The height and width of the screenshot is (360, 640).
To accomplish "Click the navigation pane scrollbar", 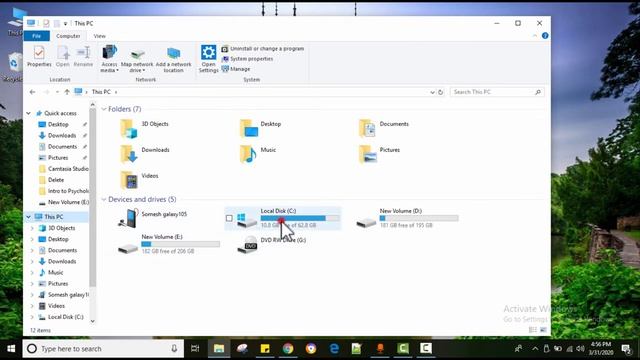I will tap(93, 198).
